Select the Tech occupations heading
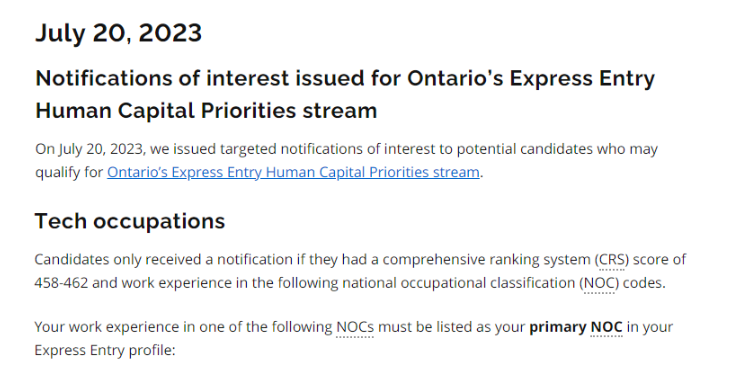Screen dimensions: 753x386 point(130,221)
